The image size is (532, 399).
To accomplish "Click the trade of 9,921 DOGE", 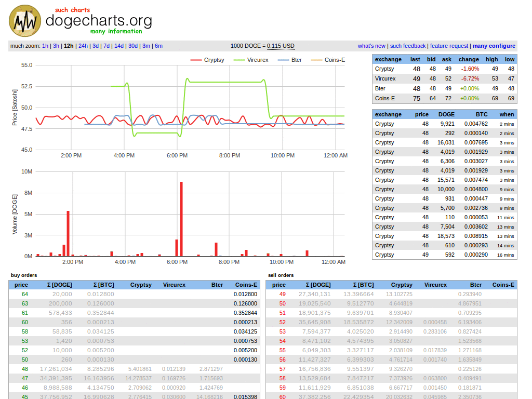I will [x=445, y=124].
